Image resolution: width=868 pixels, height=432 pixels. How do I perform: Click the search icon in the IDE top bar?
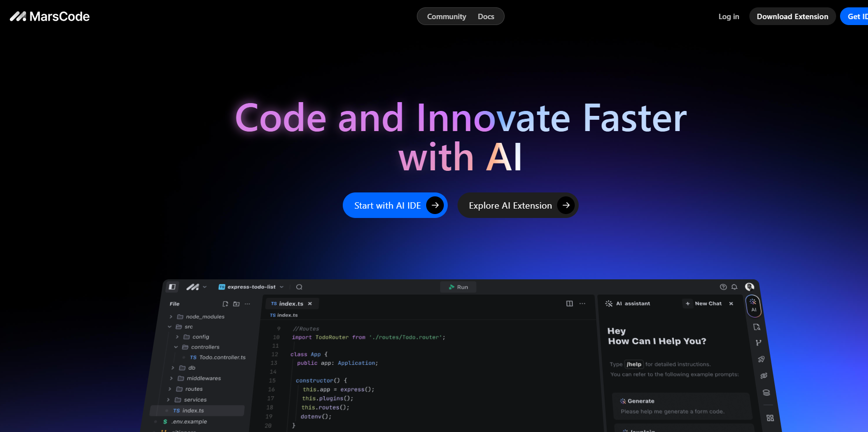299,287
